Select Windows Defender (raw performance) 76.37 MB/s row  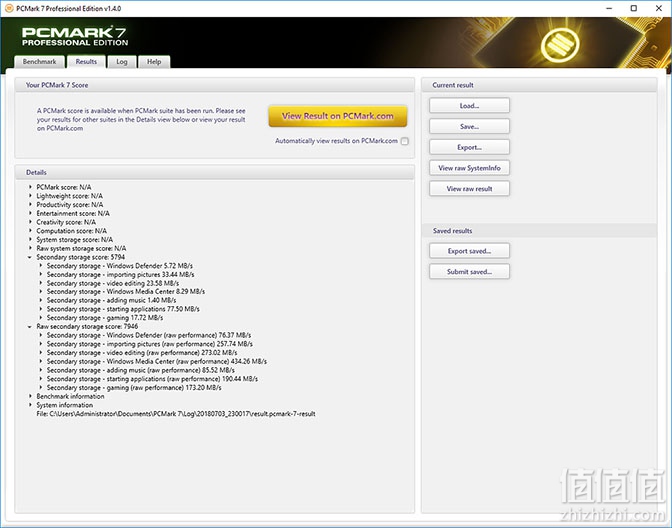tap(149, 335)
